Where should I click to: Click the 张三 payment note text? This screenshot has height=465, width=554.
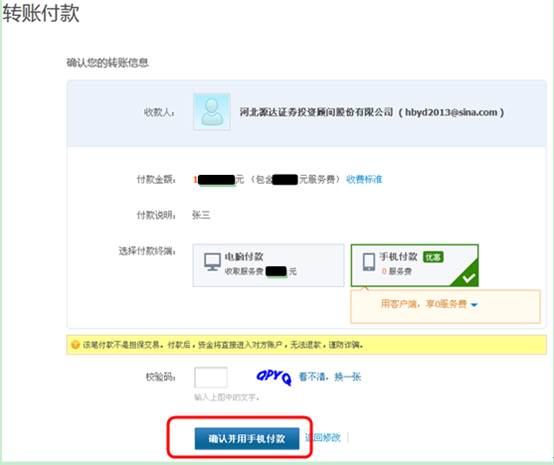click(201, 215)
